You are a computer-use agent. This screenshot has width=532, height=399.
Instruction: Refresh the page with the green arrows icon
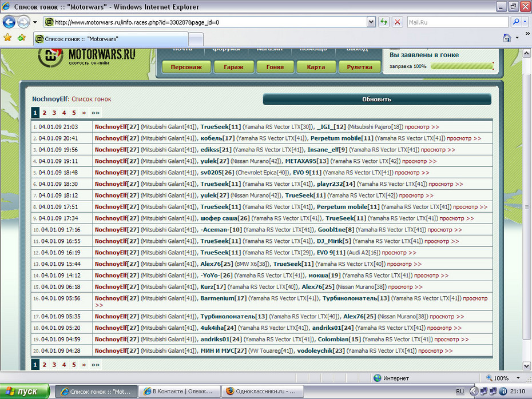point(384,22)
